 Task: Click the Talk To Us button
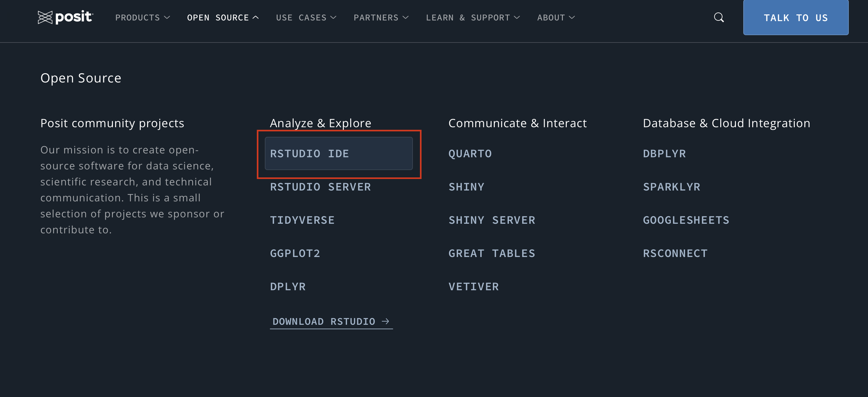coord(795,18)
